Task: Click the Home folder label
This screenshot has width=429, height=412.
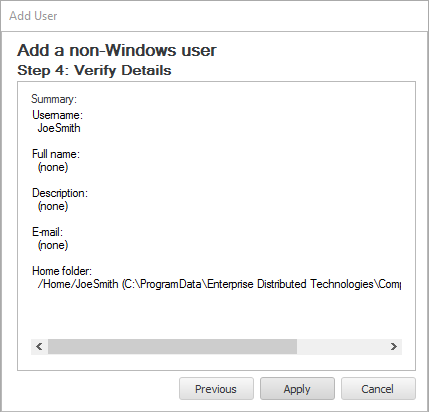Action: (x=62, y=271)
